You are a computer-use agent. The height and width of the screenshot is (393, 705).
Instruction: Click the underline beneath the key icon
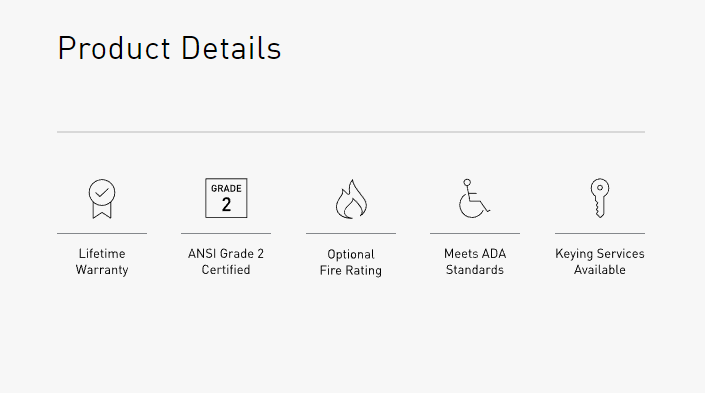(600, 233)
